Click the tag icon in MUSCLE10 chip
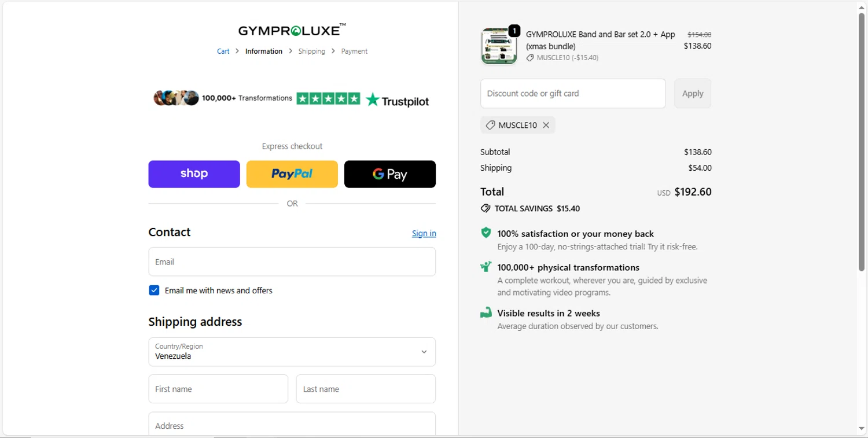 click(490, 125)
